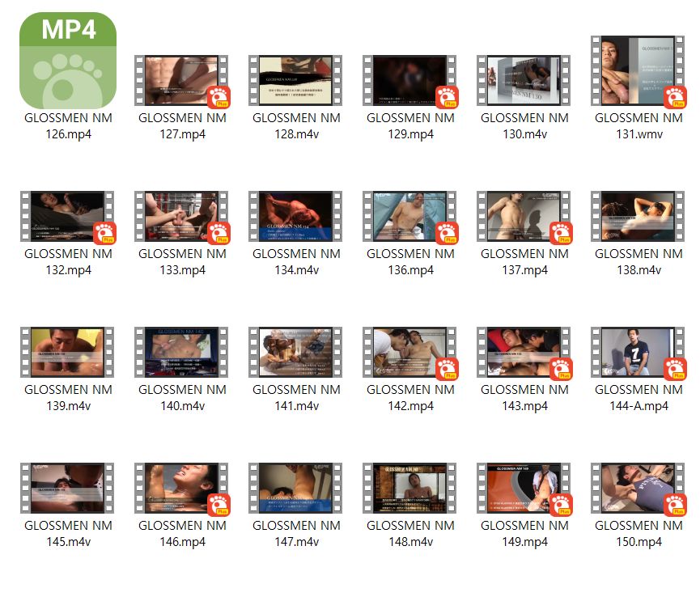Select the label "GLOSSMEN NM 131.wmv"
Viewport: 700px width, 601px height.
(638, 126)
